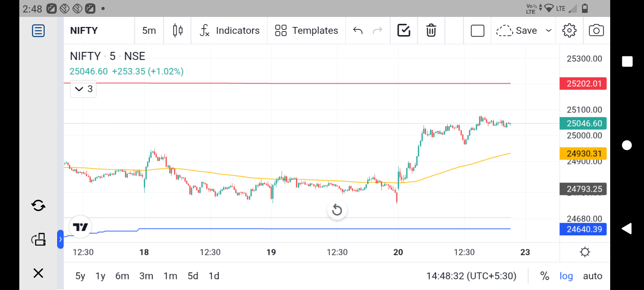The image size is (644, 290).
Task: Reset chart view with circular arrow
Action: point(337,210)
